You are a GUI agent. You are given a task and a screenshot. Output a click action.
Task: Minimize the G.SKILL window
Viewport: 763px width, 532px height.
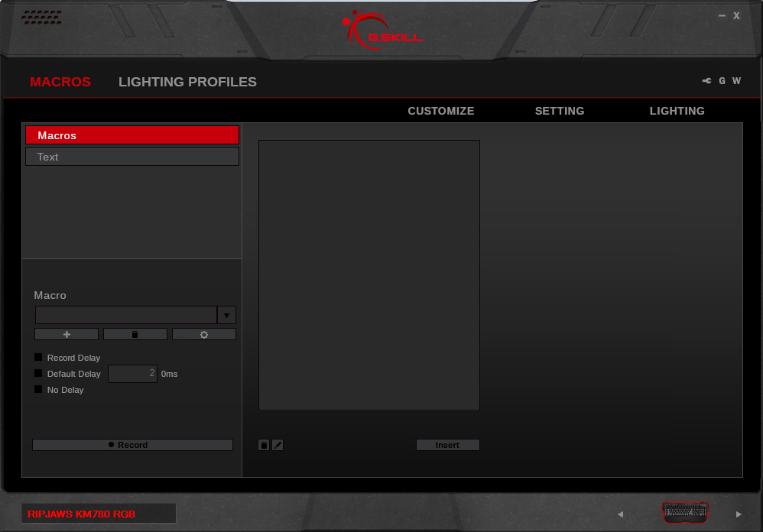pos(722,16)
